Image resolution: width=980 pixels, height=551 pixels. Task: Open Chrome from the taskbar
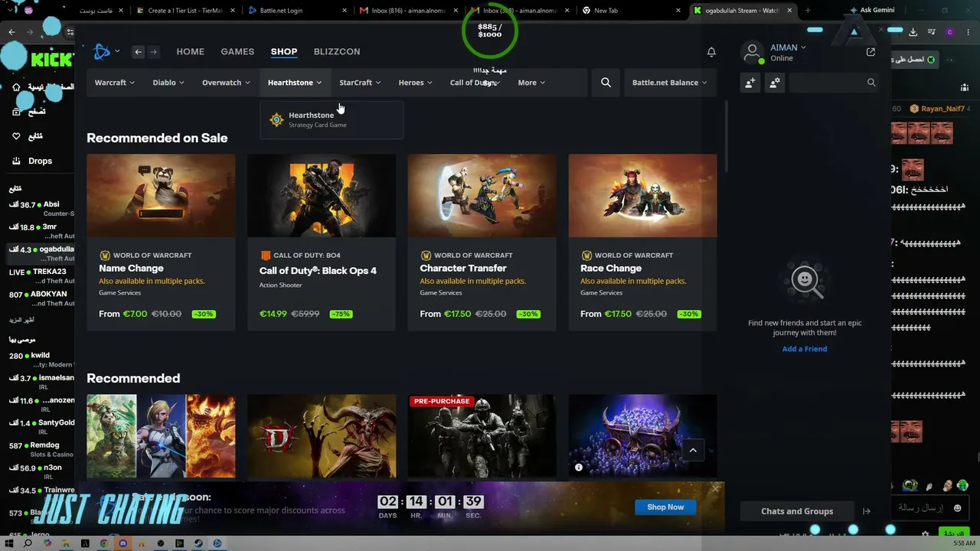point(103,543)
